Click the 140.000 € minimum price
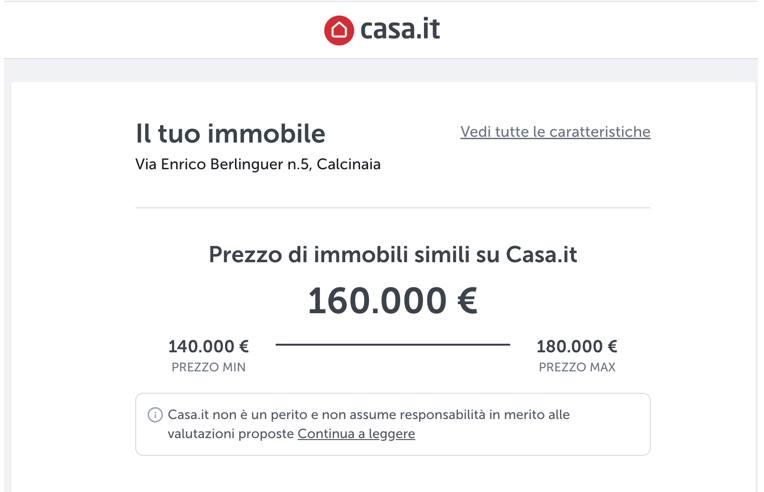This screenshot has height=492, width=764. click(x=208, y=347)
